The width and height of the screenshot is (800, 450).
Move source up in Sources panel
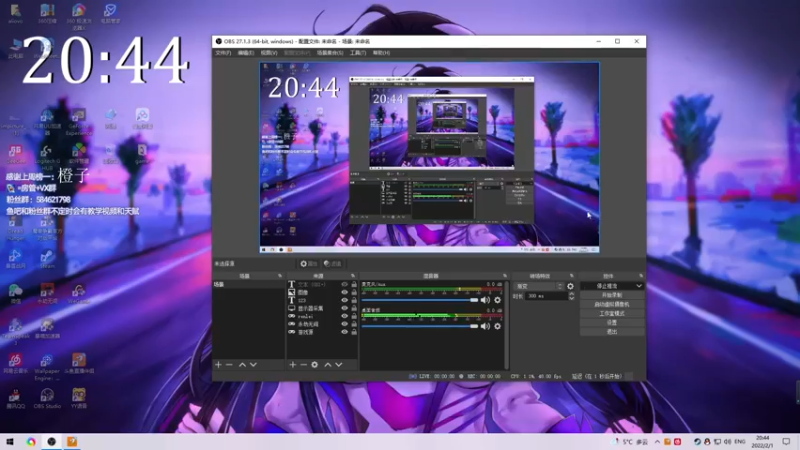tap(328, 365)
